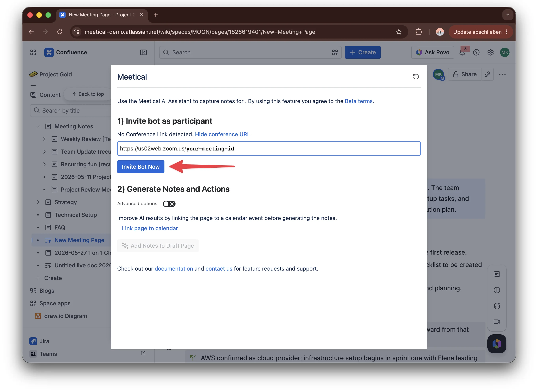Open Ask Rovo
Screen dimensions: 538x392
433,52
